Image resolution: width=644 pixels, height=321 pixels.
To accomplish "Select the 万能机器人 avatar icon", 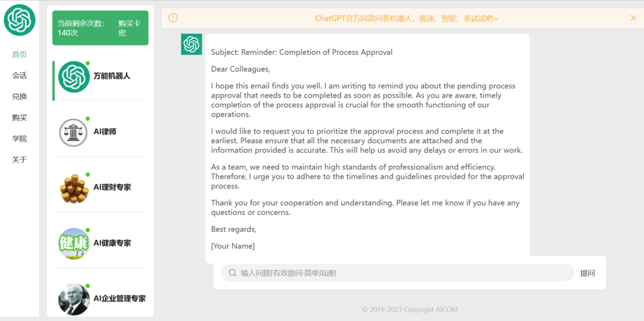I will click(74, 77).
